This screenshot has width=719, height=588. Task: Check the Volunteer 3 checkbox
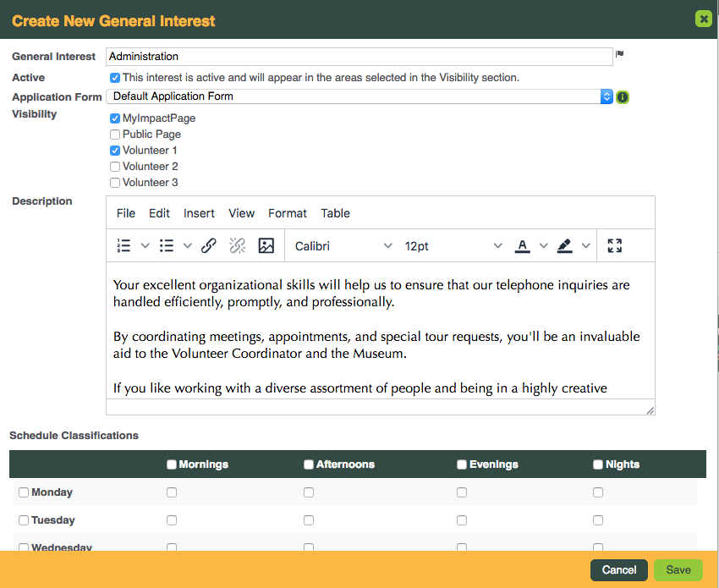(115, 183)
